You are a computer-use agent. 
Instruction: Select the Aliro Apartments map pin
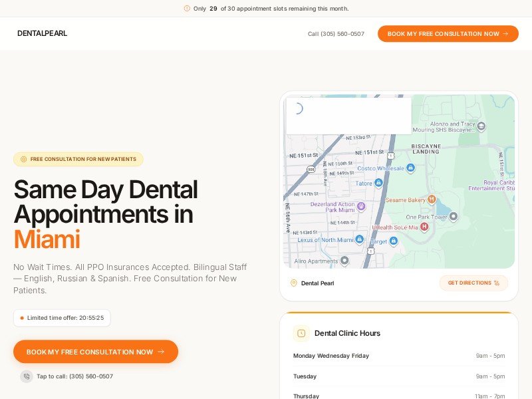tap(344, 261)
